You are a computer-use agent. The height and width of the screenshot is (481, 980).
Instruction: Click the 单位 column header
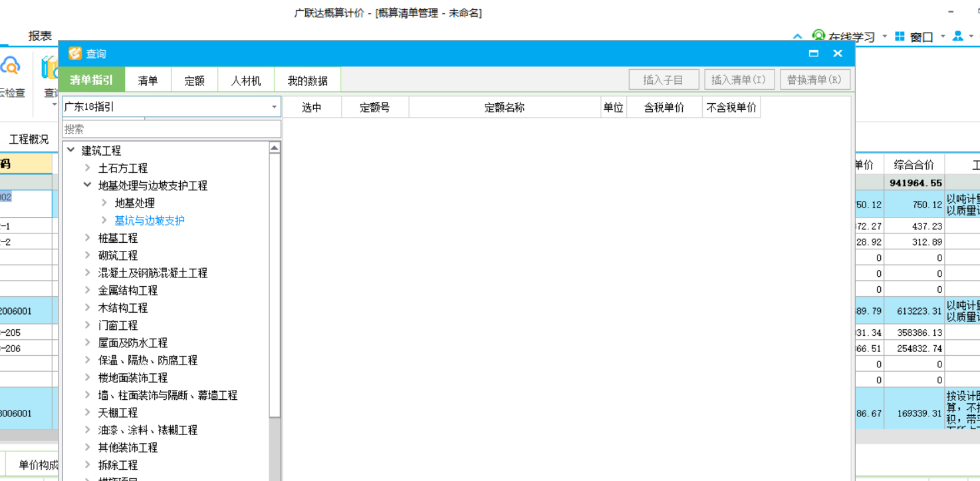[614, 107]
